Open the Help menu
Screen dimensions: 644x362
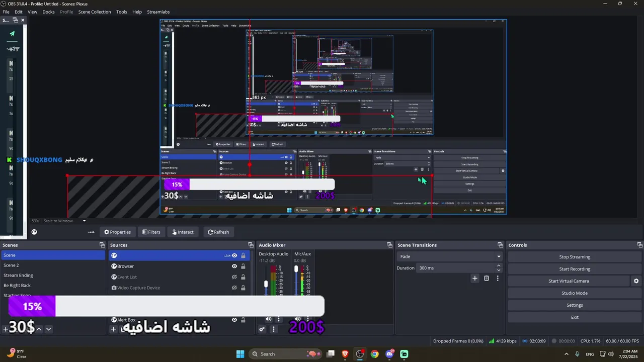[137, 12]
